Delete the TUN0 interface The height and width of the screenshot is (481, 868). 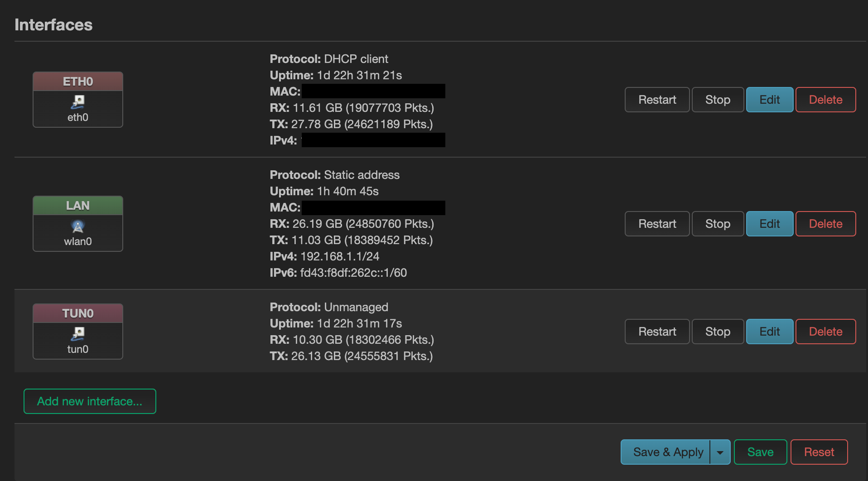click(825, 332)
